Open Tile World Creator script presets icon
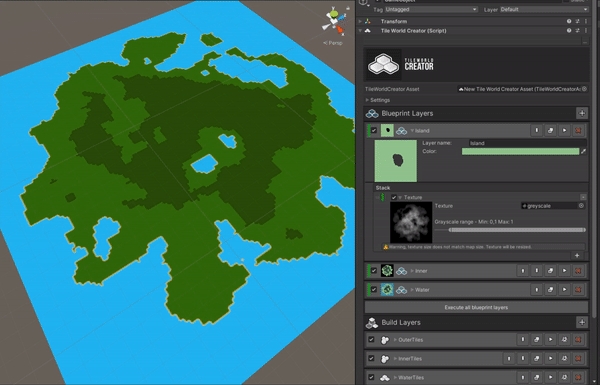This screenshot has width=600, height=385. click(x=577, y=31)
